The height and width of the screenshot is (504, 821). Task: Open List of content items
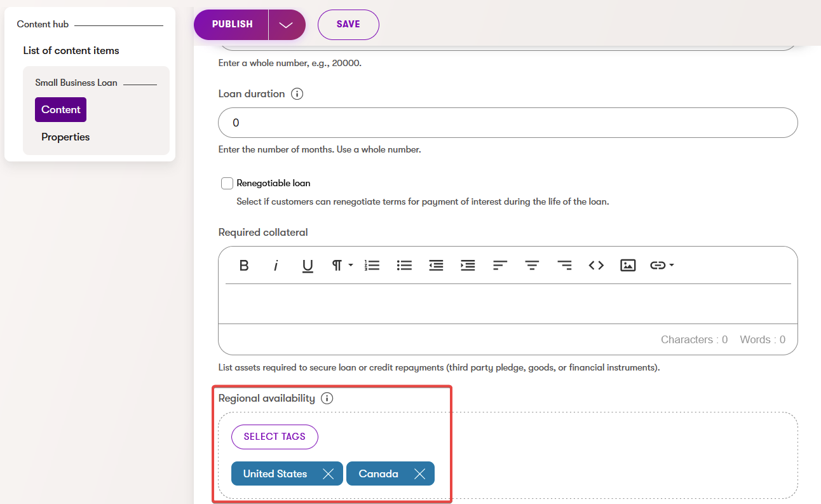71,50
